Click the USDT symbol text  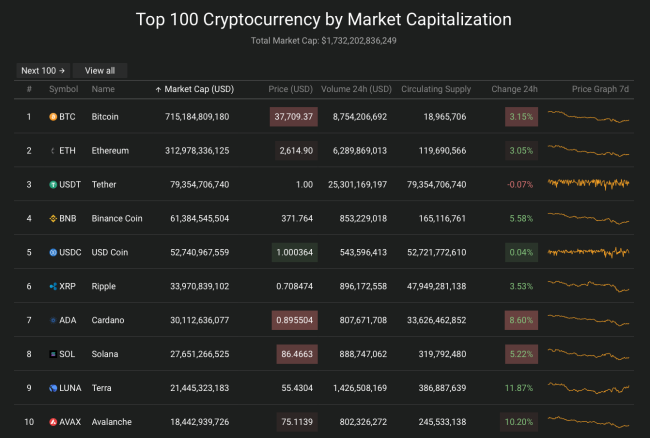70,185
